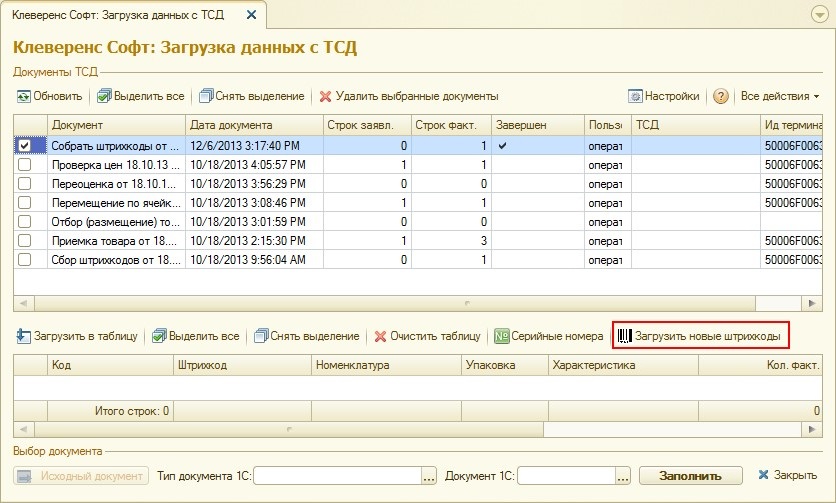Open Тип документа 1С selection ellipsis

(429, 476)
